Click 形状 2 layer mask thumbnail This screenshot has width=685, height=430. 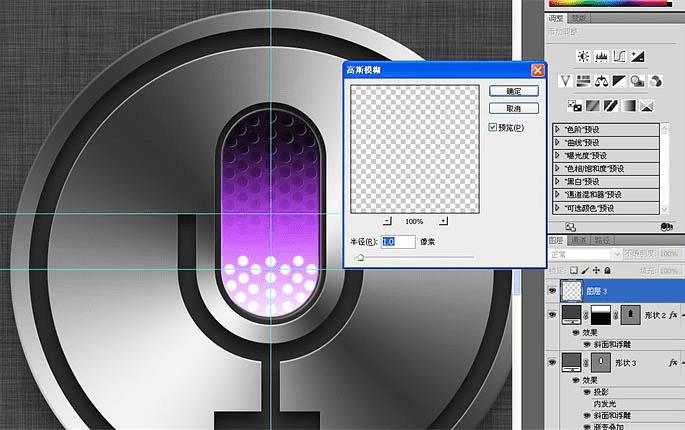click(x=601, y=315)
